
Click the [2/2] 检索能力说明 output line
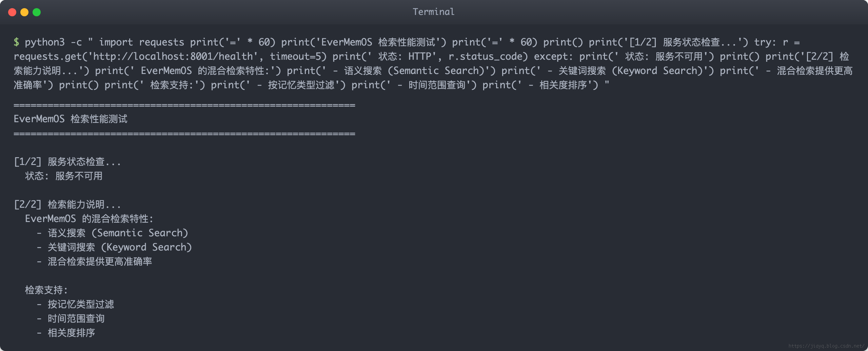pyautogui.click(x=67, y=204)
